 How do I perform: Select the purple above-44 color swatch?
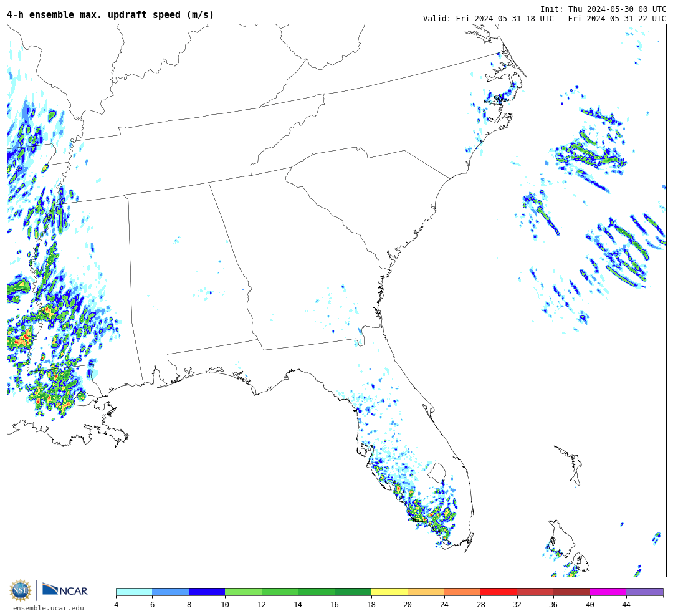645,592
